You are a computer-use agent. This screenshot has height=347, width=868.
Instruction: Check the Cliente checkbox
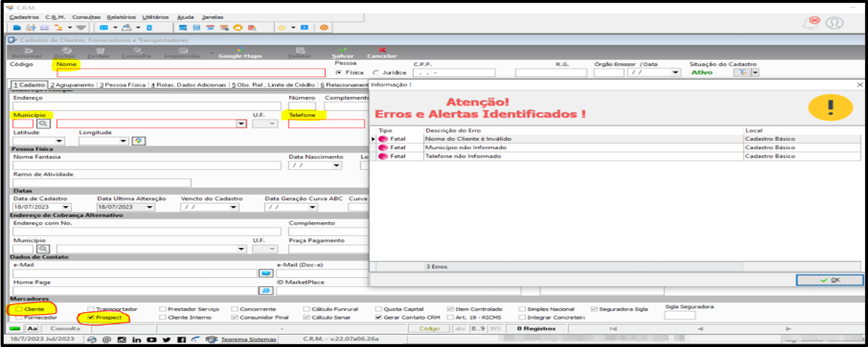(19, 309)
